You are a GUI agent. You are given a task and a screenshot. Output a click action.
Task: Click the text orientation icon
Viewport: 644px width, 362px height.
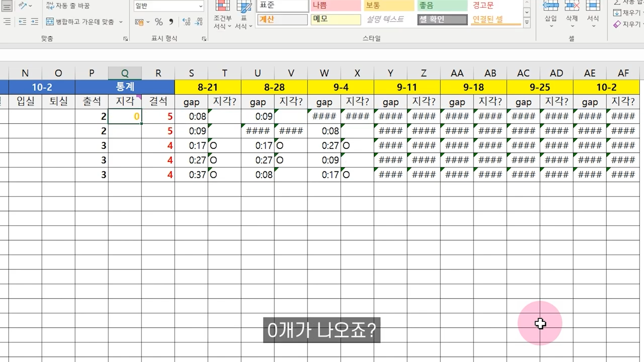tap(22, 6)
